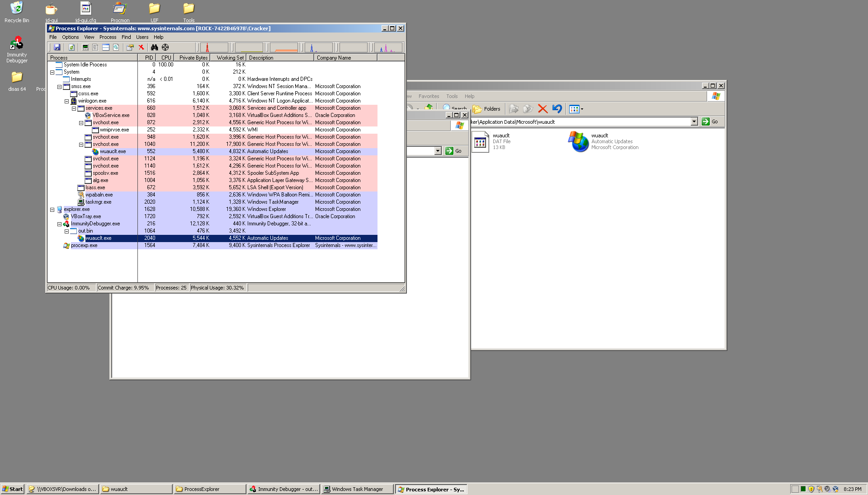Click the blue Undo icon in Explorer toolbar

click(557, 109)
